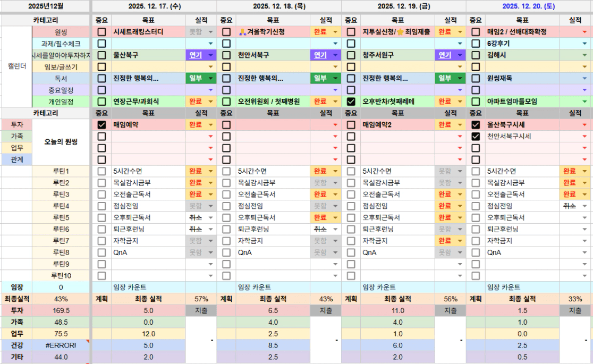Select the 임보/글쓰기 category cell
This screenshot has height=364, width=593.
61,67
